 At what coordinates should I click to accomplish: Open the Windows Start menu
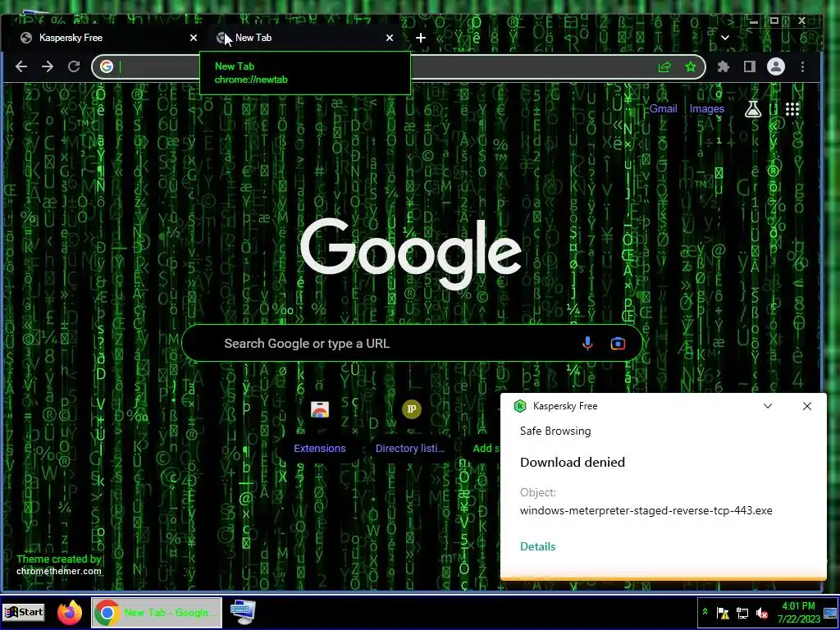(x=24, y=612)
